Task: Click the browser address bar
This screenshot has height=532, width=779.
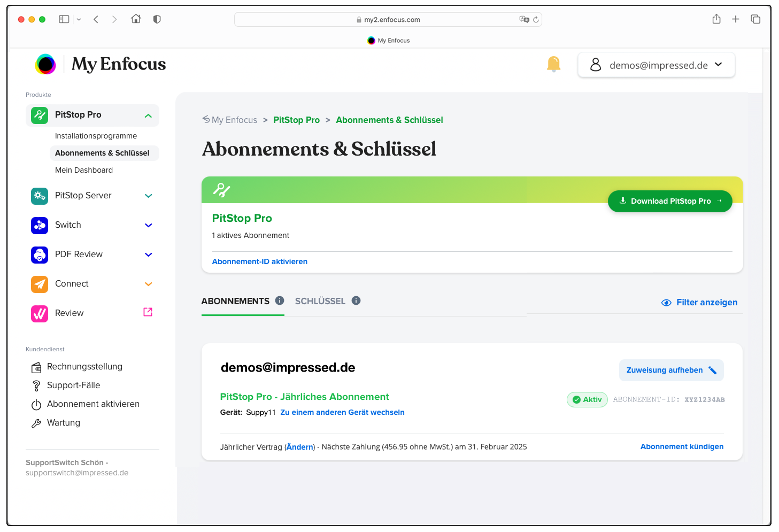Action: tap(389, 19)
